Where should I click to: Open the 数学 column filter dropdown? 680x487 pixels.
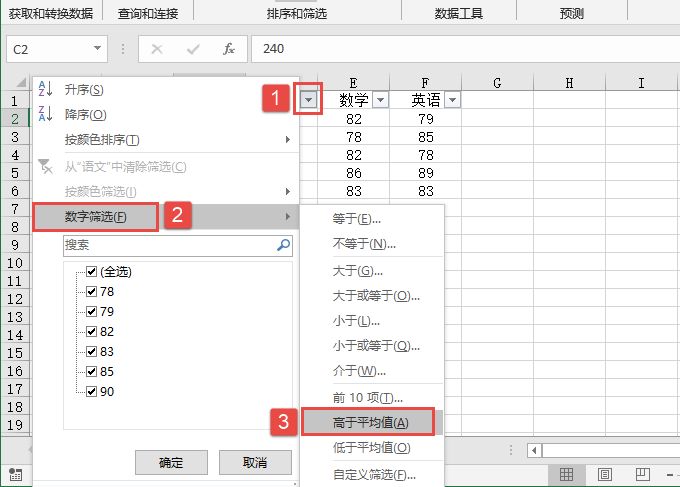click(380, 100)
